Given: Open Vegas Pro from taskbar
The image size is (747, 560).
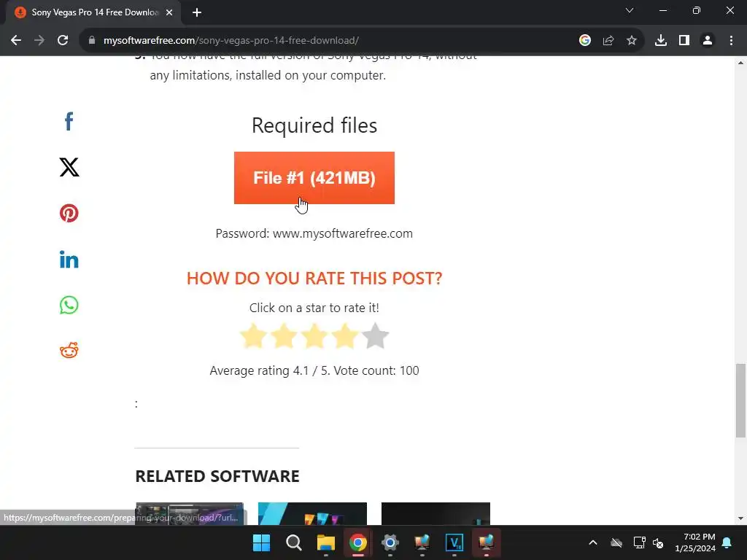Looking at the screenshot, I should [454, 542].
